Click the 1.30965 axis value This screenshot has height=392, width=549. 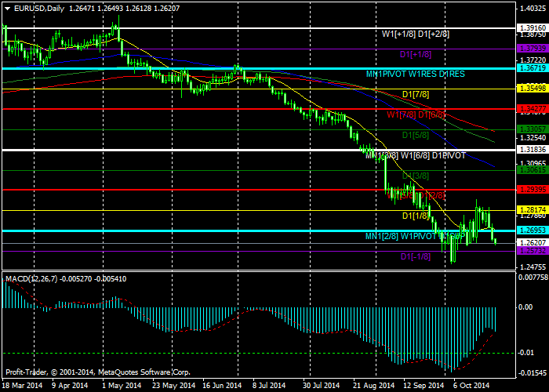coord(533,163)
